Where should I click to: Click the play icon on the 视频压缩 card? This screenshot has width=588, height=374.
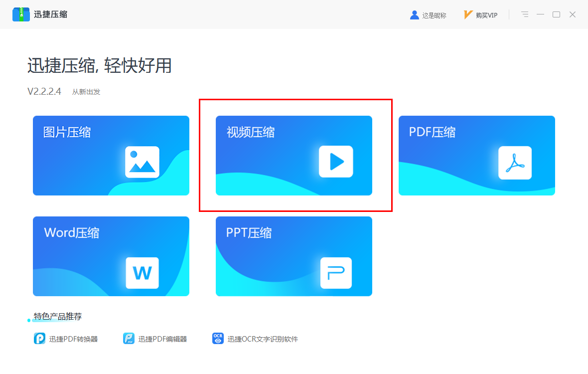(x=336, y=162)
